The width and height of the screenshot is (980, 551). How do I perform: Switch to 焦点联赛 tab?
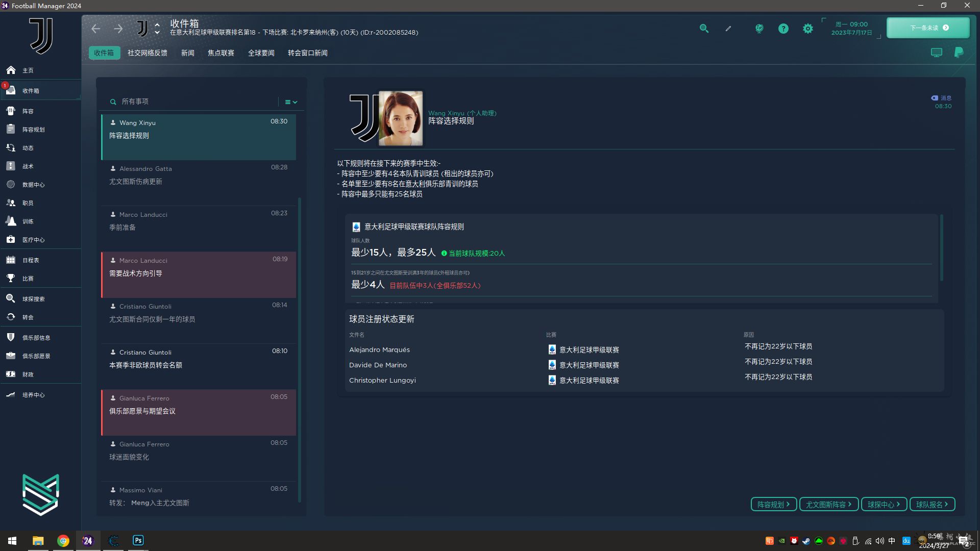(221, 53)
